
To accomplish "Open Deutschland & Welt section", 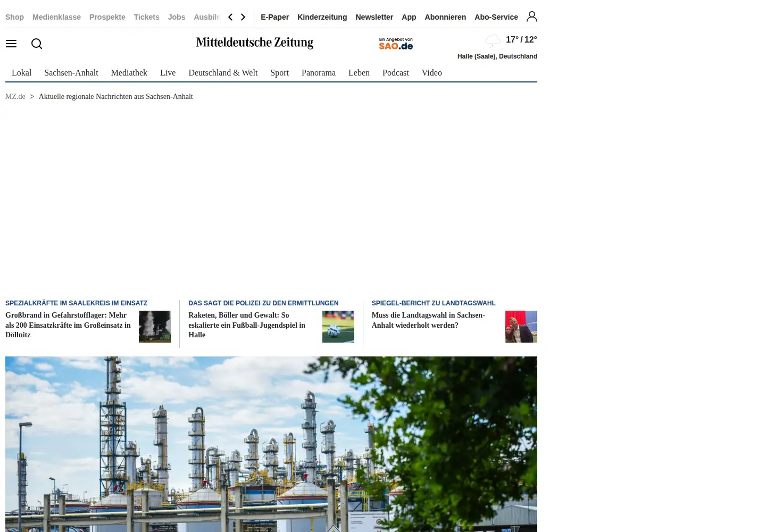I will tap(223, 73).
